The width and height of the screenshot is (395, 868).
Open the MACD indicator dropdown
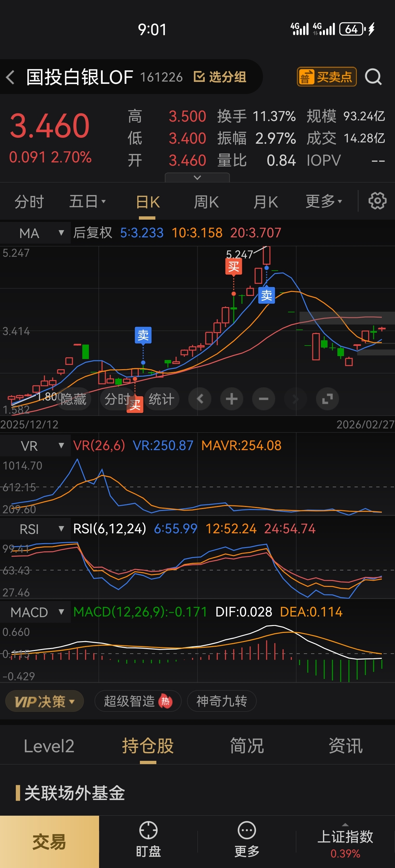tap(35, 612)
